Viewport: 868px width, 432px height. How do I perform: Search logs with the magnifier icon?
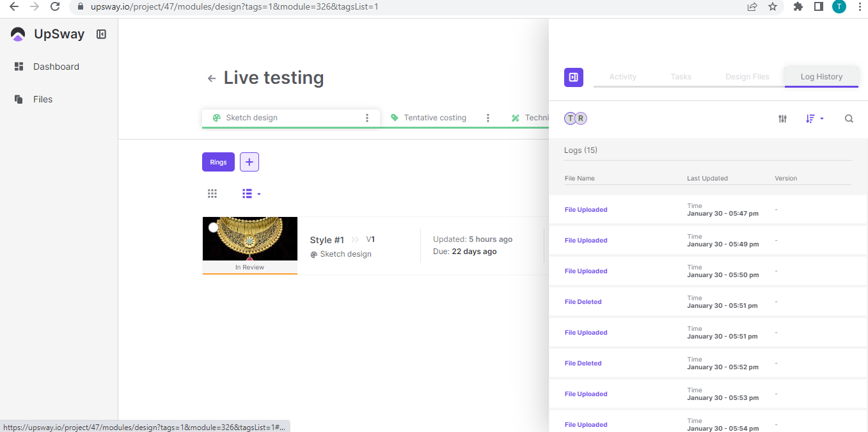[849, 118]
